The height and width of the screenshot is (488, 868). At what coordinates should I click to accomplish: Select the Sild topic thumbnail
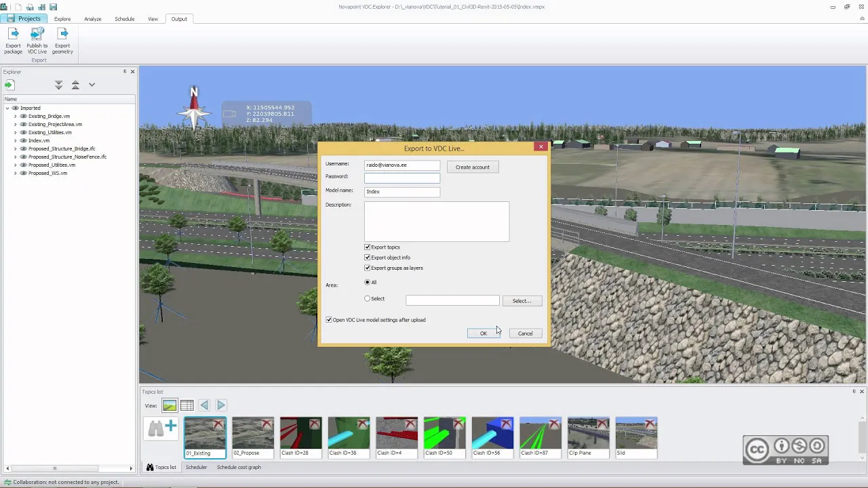pos(636,437)
